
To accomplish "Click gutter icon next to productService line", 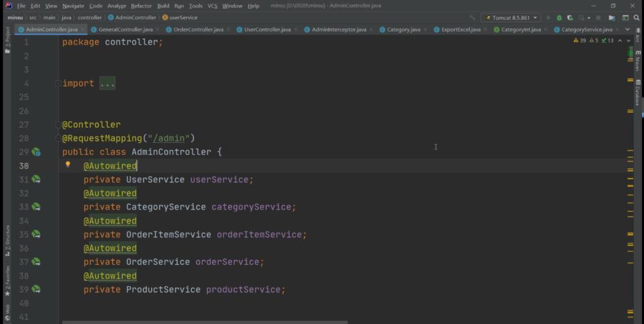I will point(36,289).
